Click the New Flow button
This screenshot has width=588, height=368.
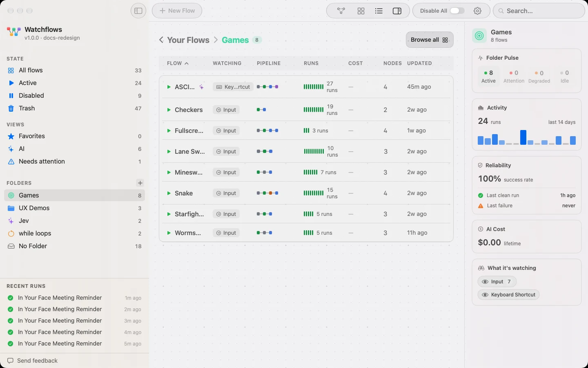[x=177, y=11]
